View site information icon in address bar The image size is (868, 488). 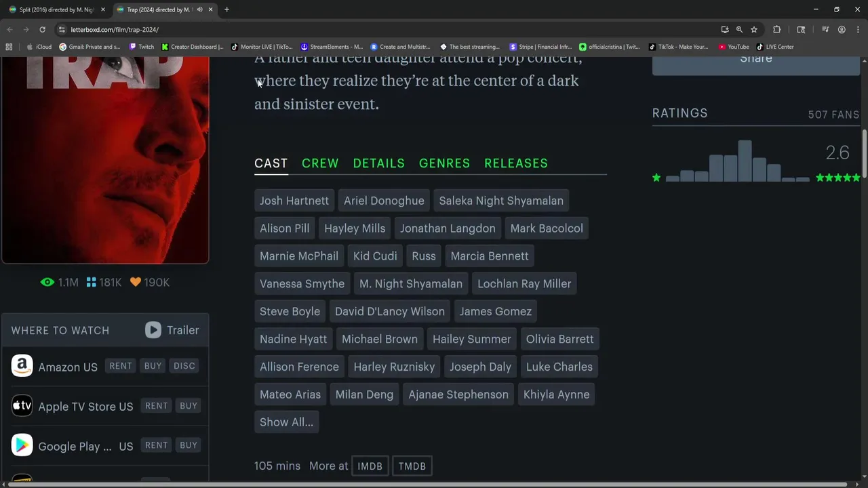pyautogui.click(x=62, y=30)
